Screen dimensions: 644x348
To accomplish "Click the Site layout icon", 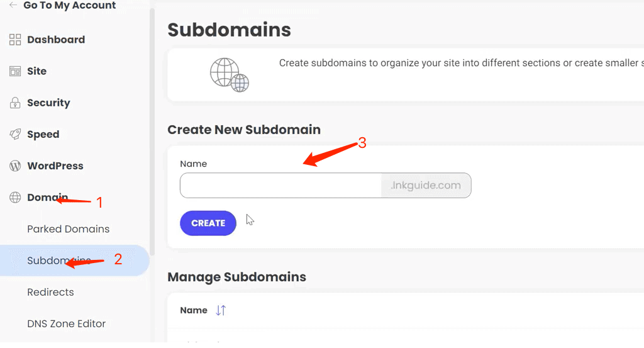I will (15, 71).
